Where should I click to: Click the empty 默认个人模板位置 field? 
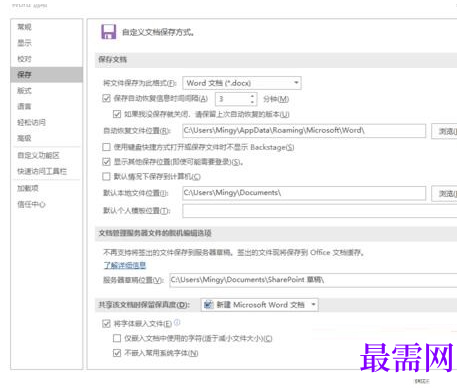(320, 211)
